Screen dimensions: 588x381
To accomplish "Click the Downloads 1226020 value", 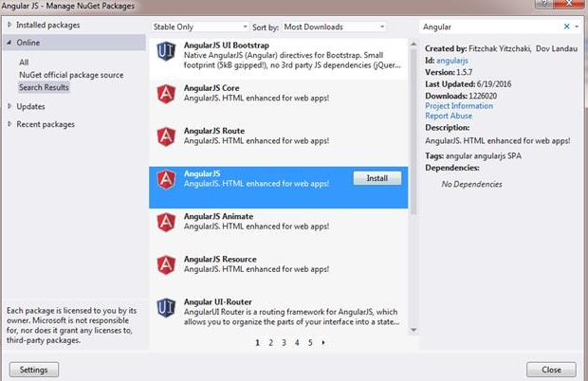I will pos(483,96).
